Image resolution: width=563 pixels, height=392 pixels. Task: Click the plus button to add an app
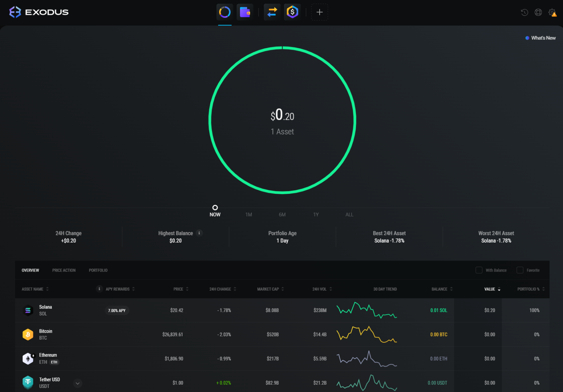[x=319, y=12]
